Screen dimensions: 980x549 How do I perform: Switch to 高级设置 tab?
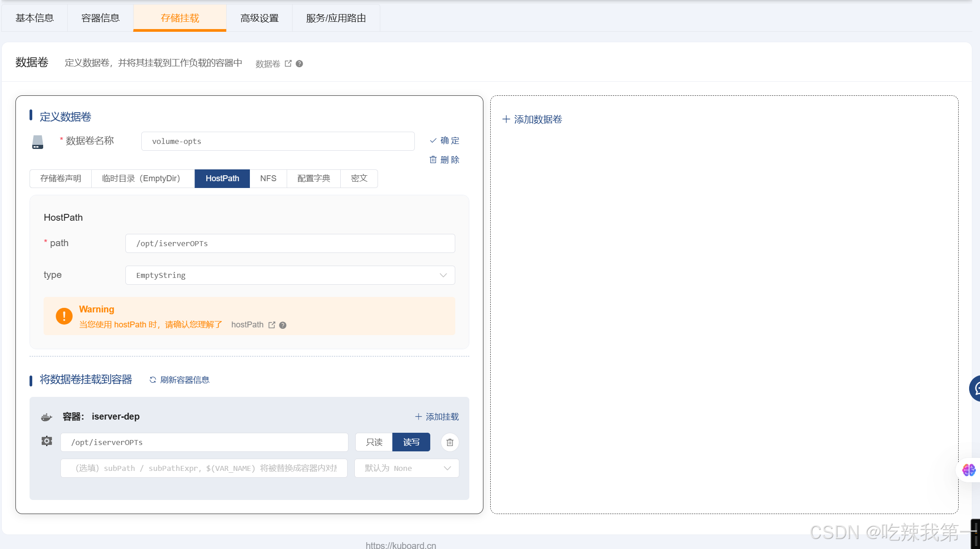[259, 18]
